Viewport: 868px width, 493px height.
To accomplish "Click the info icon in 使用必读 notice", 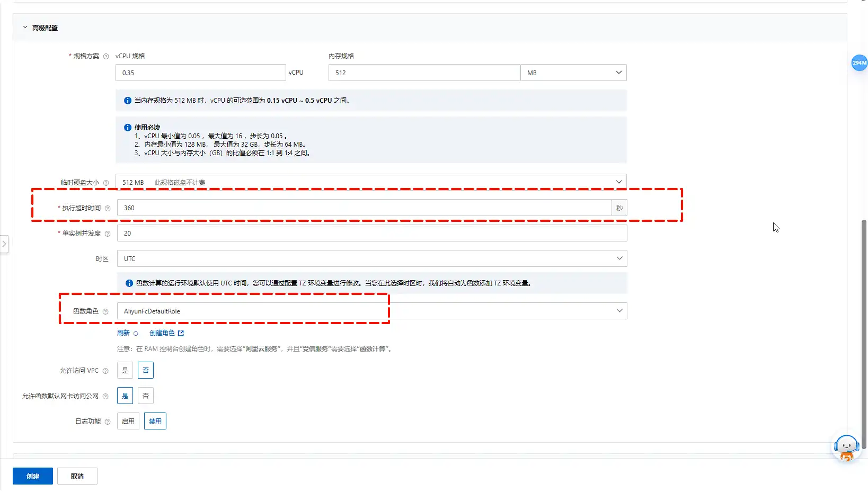I will pyautogui.click(x=128, y=128).
